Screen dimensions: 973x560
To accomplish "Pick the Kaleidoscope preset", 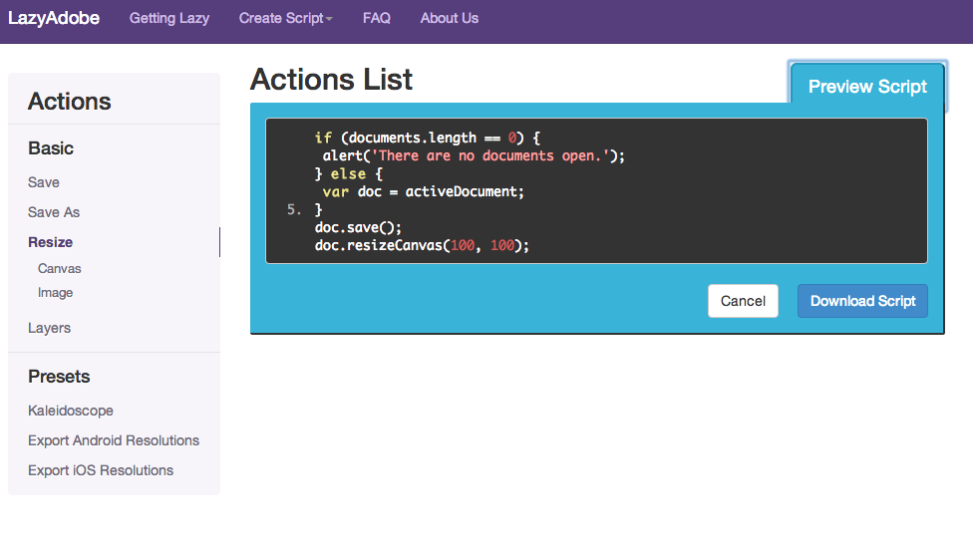I will (70, 411).
